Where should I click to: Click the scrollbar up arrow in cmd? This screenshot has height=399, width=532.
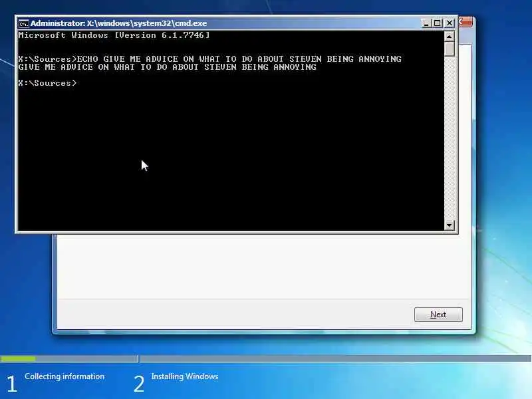[x=450, y=36]
